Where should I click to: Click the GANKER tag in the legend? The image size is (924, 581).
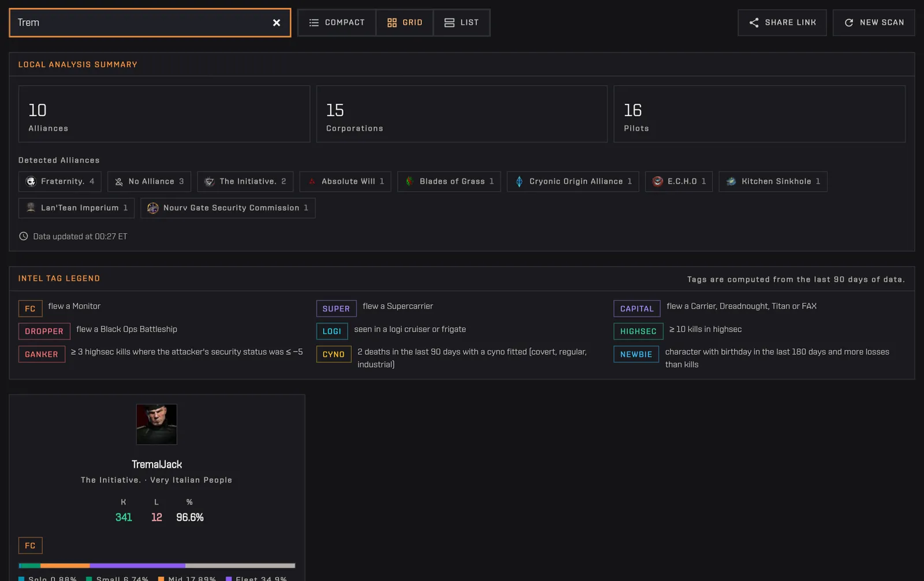coord(42,355)
